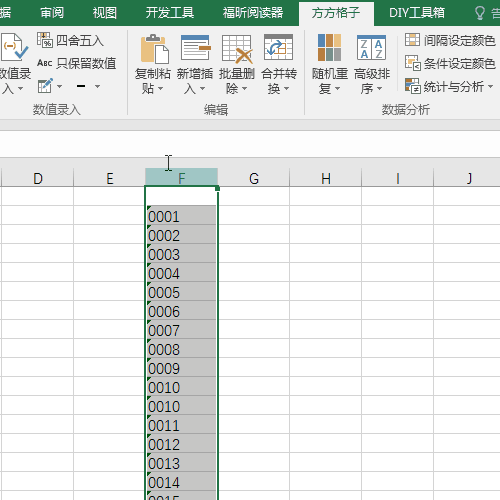Select column H header
This screenshot has height=500, width=500.
tap(326, 178)
